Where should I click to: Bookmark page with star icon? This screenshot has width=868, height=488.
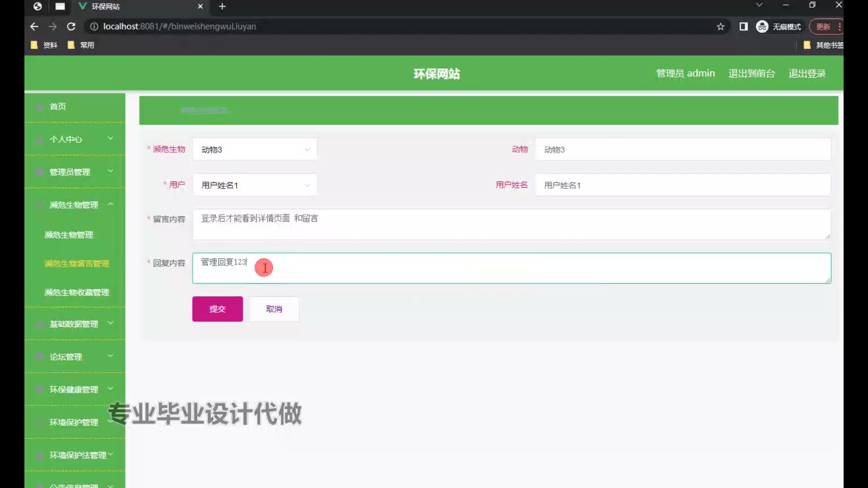pyautogui.click(x=721, y=27)
